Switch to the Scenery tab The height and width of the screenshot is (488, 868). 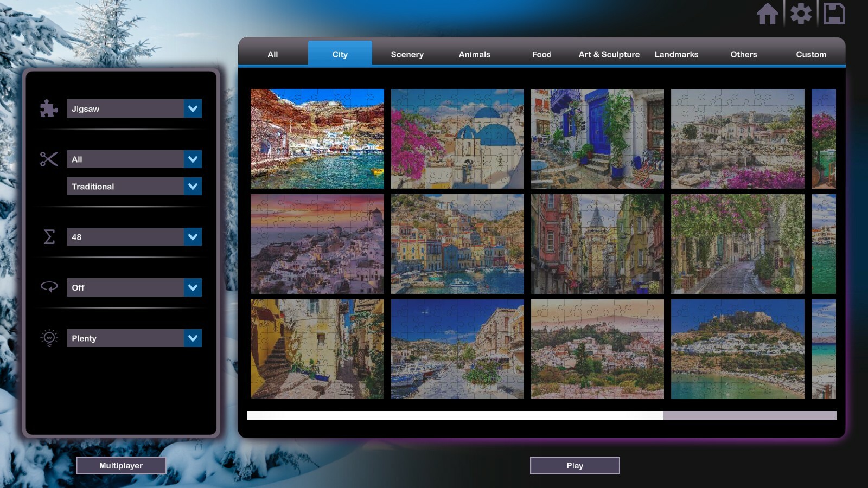coord(407,54)
